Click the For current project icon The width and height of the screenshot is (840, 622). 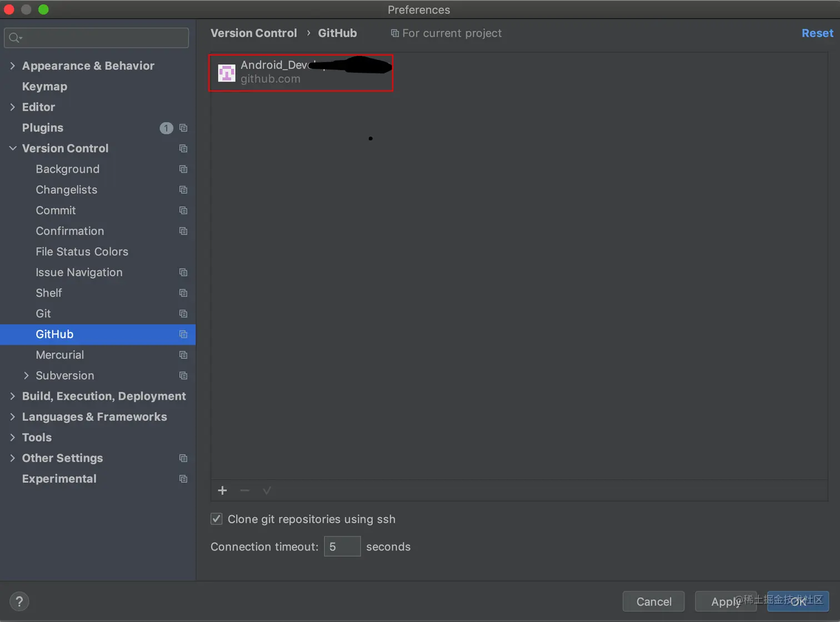pyautogui.click(x=394, y=33)
